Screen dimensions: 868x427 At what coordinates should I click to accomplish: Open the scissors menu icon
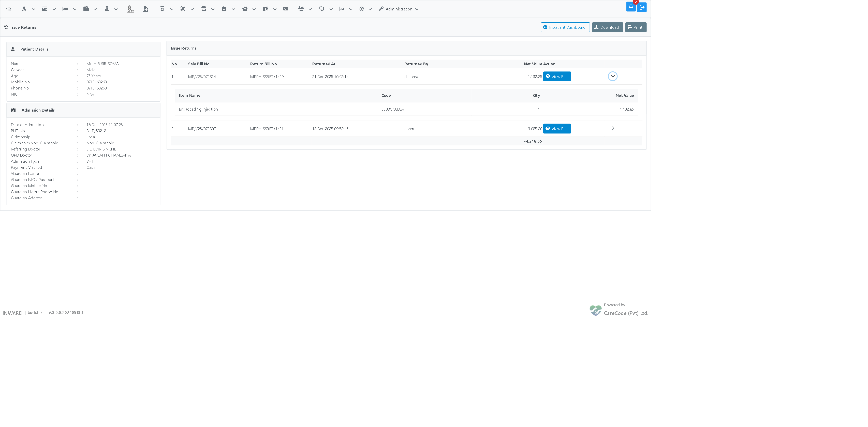[183, 9]
